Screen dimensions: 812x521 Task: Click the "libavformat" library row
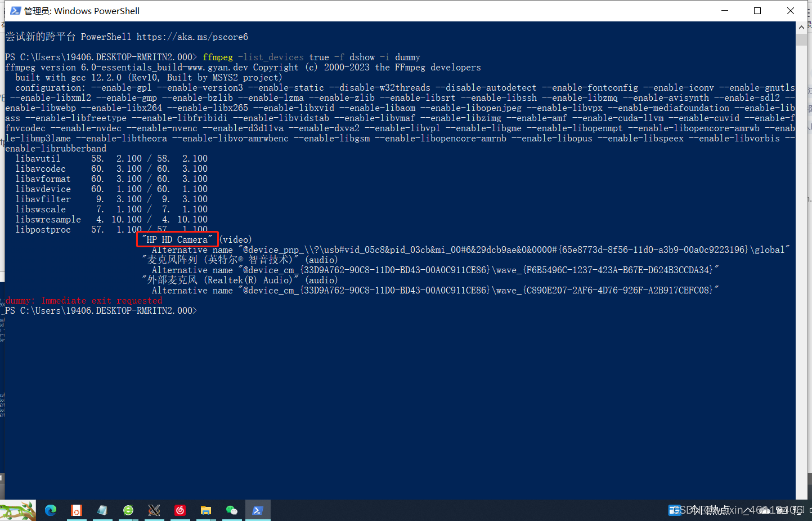click(x=111, y=179)
